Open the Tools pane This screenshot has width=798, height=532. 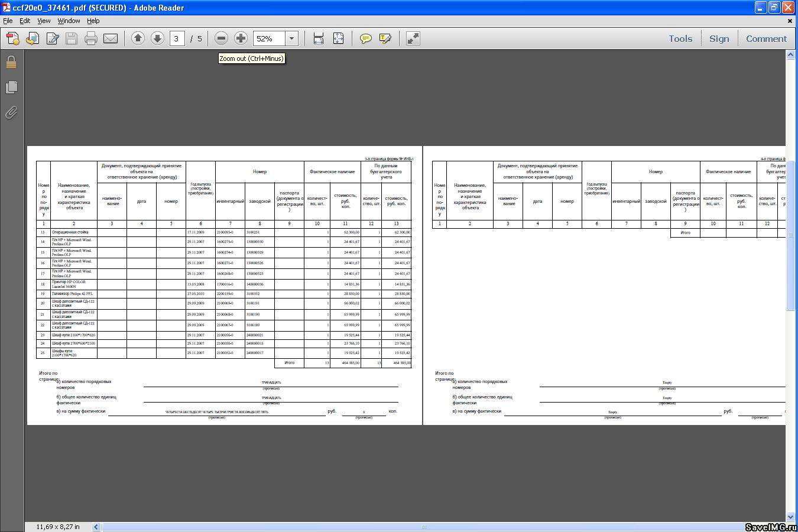(680, 38)
